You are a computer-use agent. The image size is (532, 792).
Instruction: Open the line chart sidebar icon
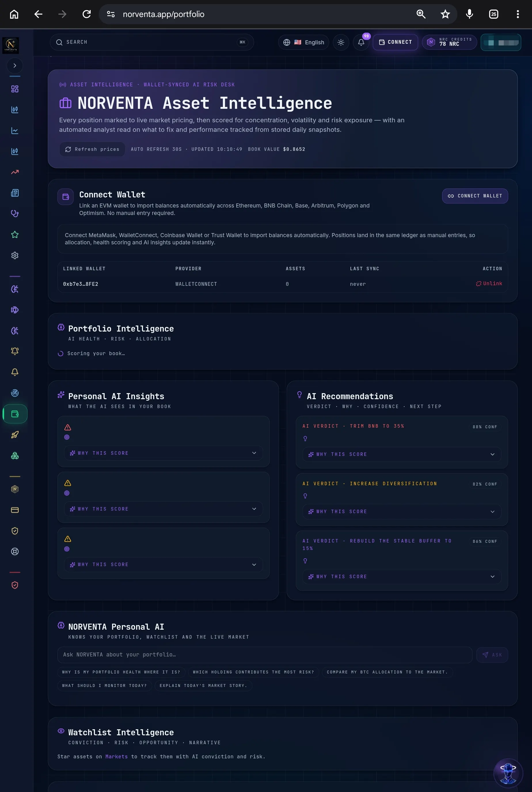[15, 131]
